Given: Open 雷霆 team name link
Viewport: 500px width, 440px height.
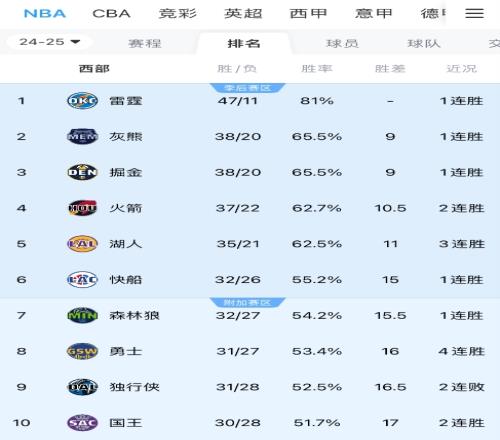Looking at the screenshot, I should click(126, 101).
